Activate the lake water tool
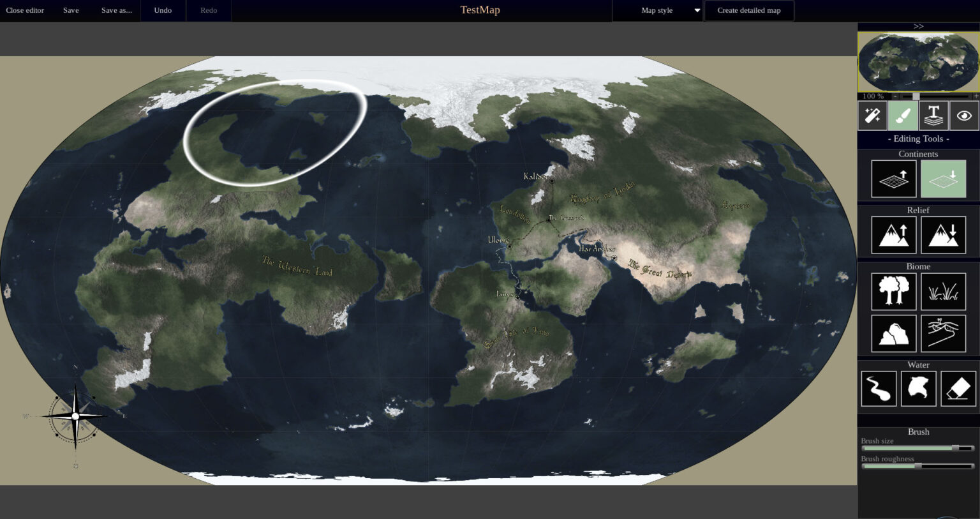Screen dimensions: 980x519 [x=918, y=388]
